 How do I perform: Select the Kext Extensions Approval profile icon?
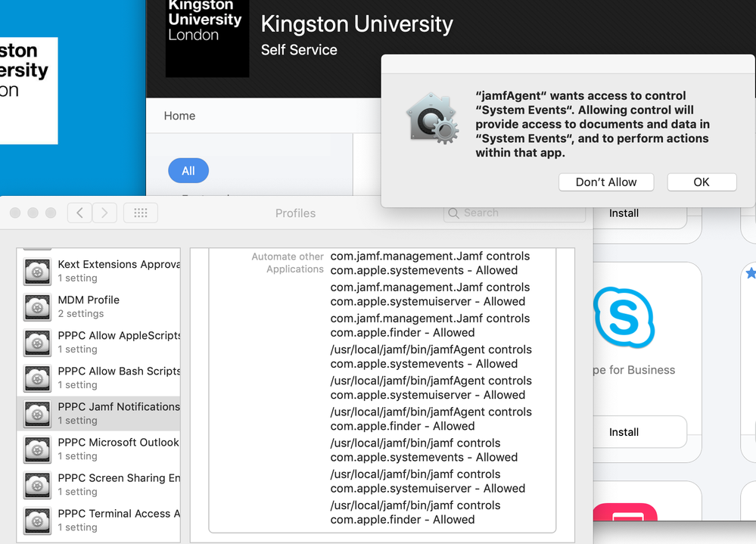point(38,272)
